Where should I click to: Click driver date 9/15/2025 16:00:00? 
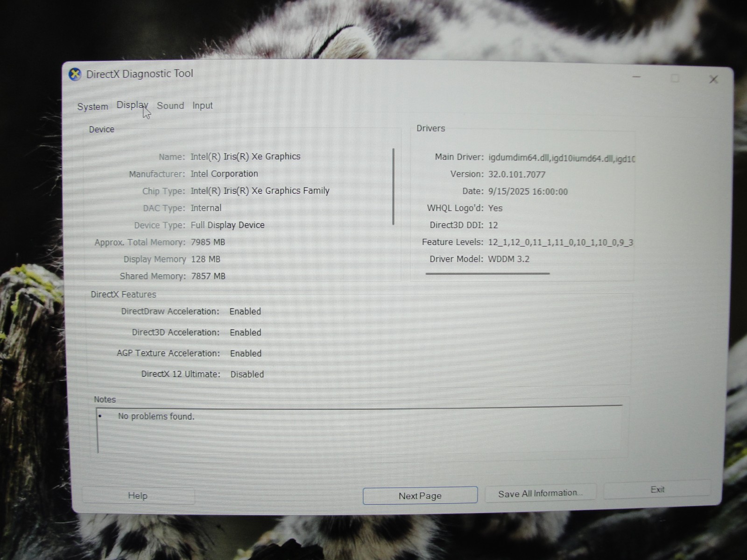(x=528, y=191)
